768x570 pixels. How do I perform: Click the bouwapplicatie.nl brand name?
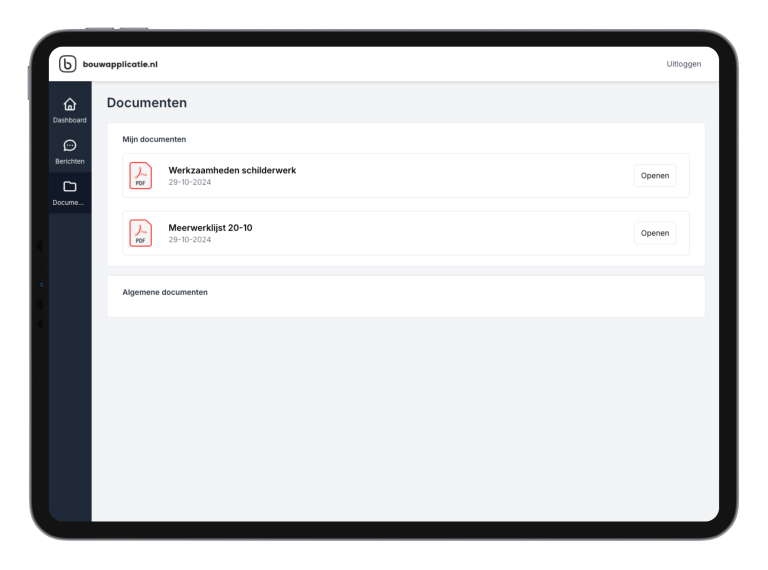click(120, 64)
